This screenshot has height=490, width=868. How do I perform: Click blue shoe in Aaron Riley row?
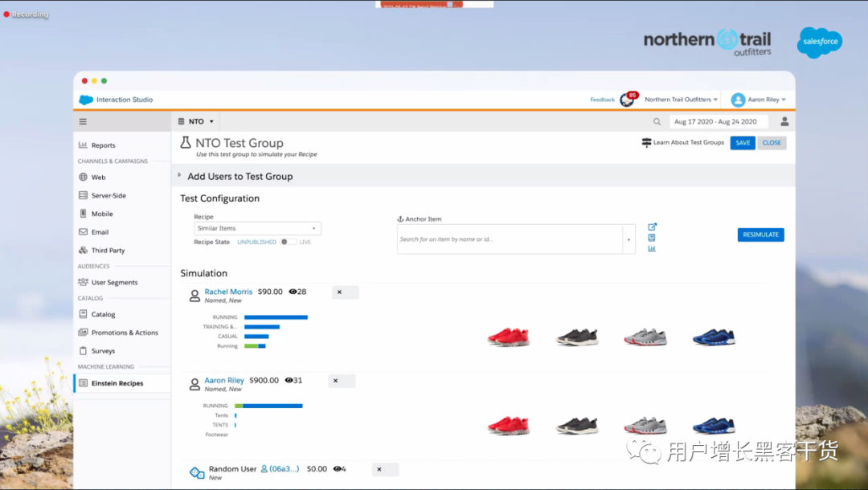pyautogui.click(x=714, y=425)
